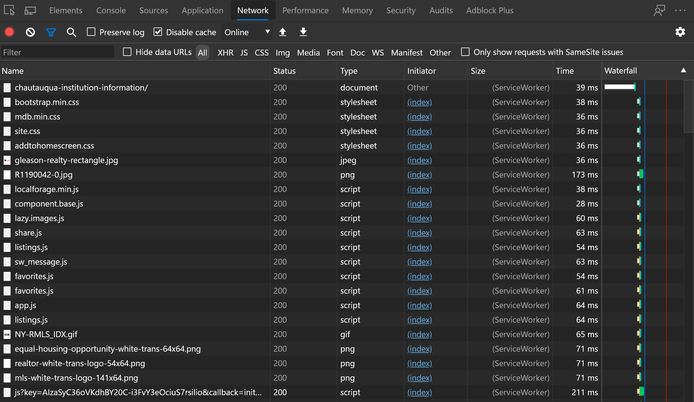Open (index) initiator link for R1190042-0.jpg
This screenshot has height=402, width=694.
[420, 175]
